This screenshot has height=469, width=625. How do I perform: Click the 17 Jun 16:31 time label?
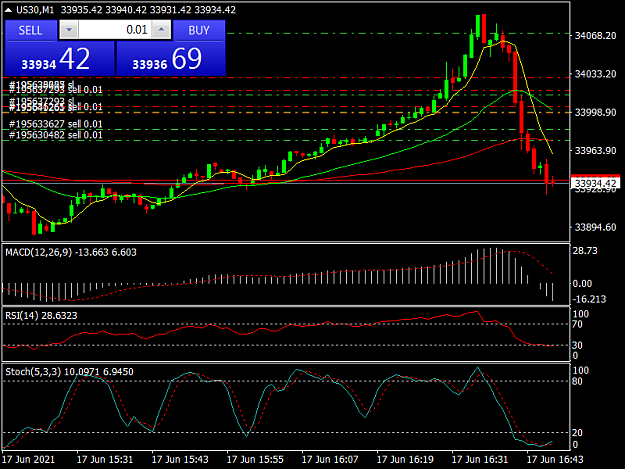(480, 459)
